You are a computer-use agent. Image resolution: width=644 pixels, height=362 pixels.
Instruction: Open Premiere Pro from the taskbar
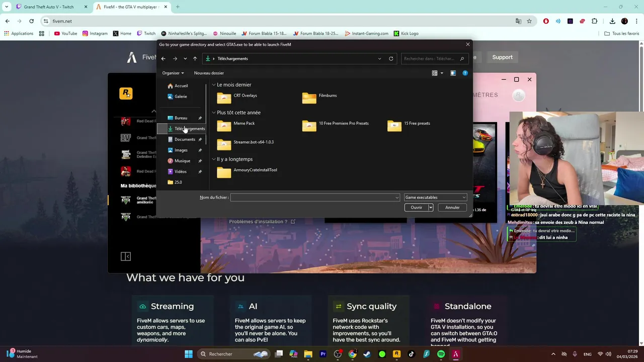click(323, 354)
